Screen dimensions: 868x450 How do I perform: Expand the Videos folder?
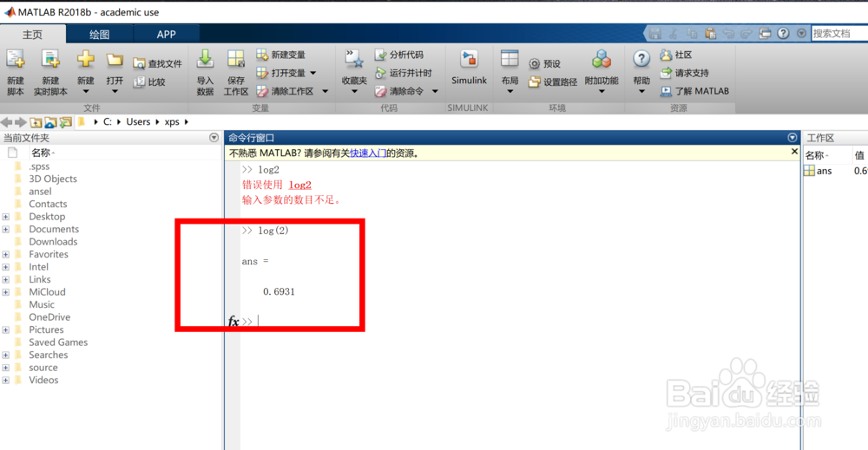pos(5,381)
